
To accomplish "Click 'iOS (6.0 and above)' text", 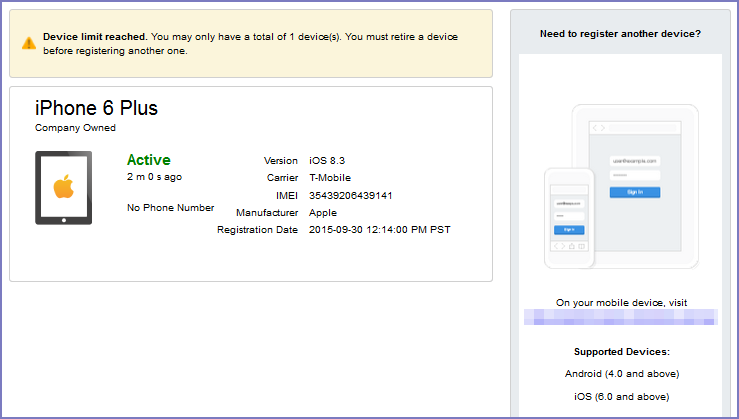I will [x=622, y=396].
